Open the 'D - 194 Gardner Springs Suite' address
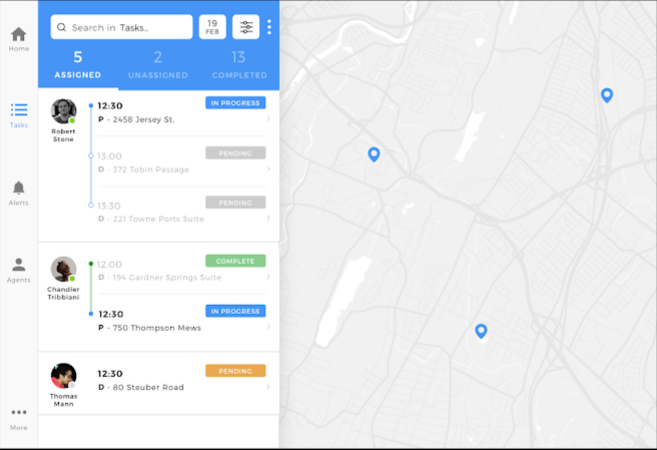The width and height of the screenshot is (657, 450). [160, 277]
